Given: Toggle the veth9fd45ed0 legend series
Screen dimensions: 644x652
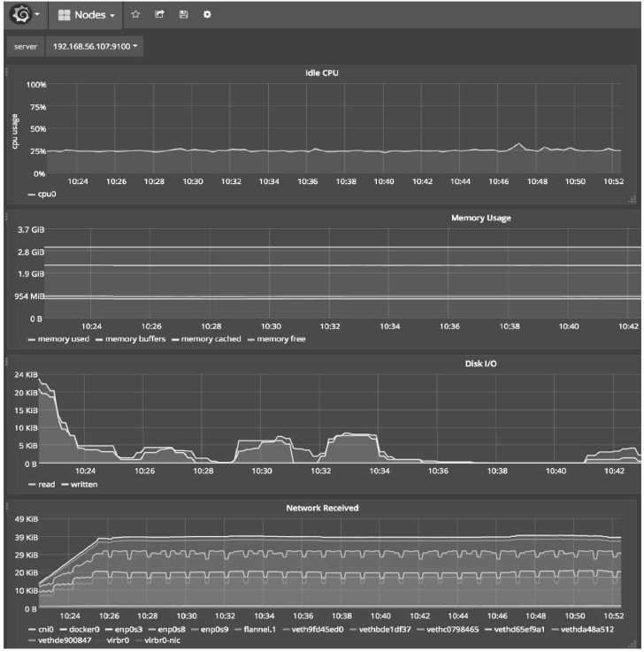Looking at the screenshot, I should pos(313,629).
